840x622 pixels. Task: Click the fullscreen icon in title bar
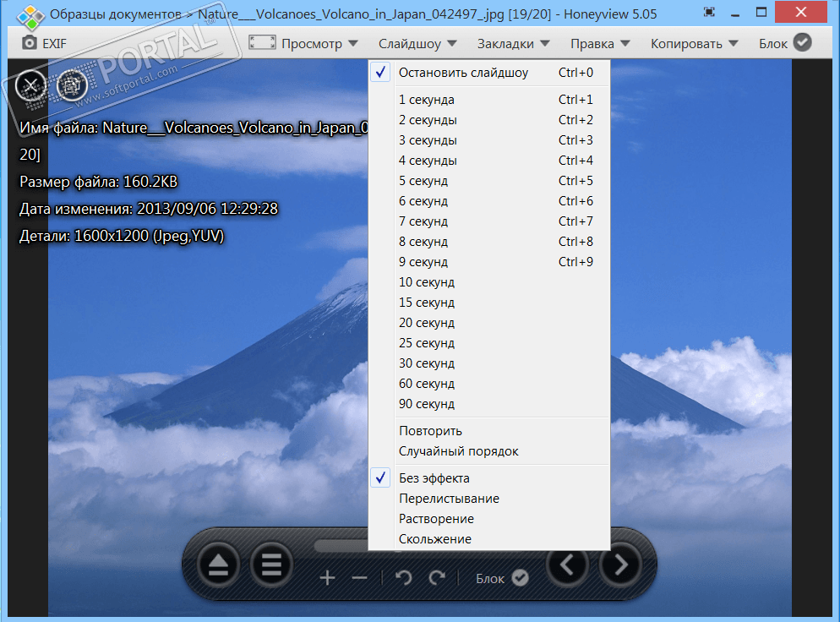click(709, 13)
